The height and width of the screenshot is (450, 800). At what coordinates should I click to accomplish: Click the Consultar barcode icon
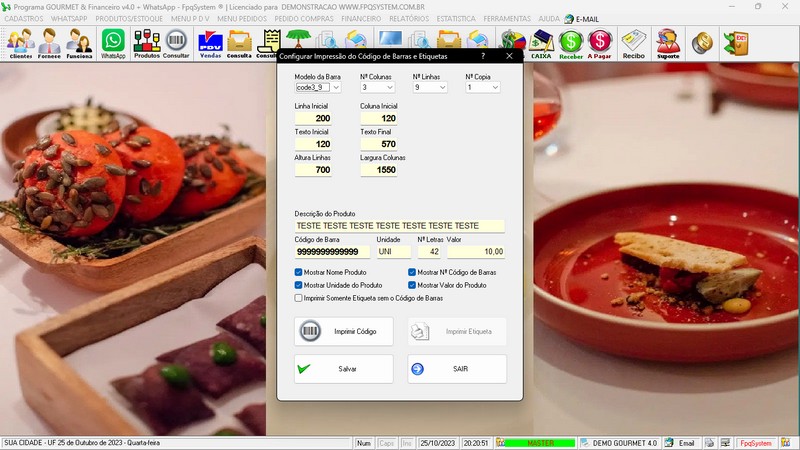[176, 43]
